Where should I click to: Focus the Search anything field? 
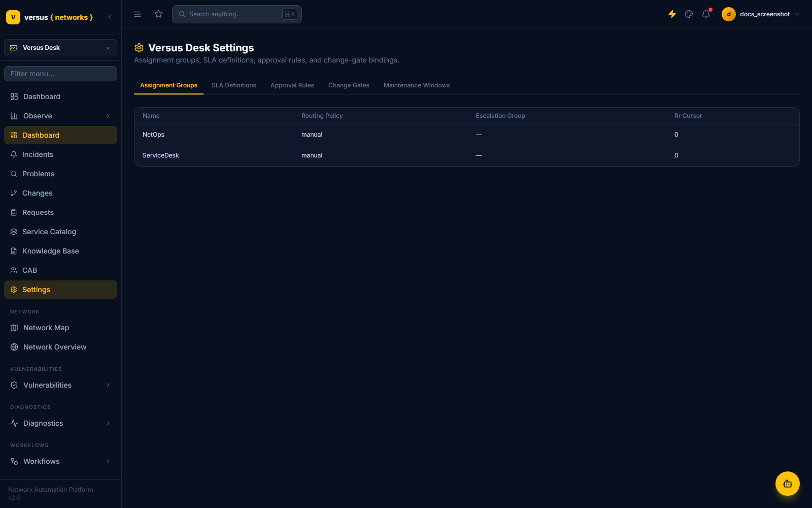click(237, 14)
